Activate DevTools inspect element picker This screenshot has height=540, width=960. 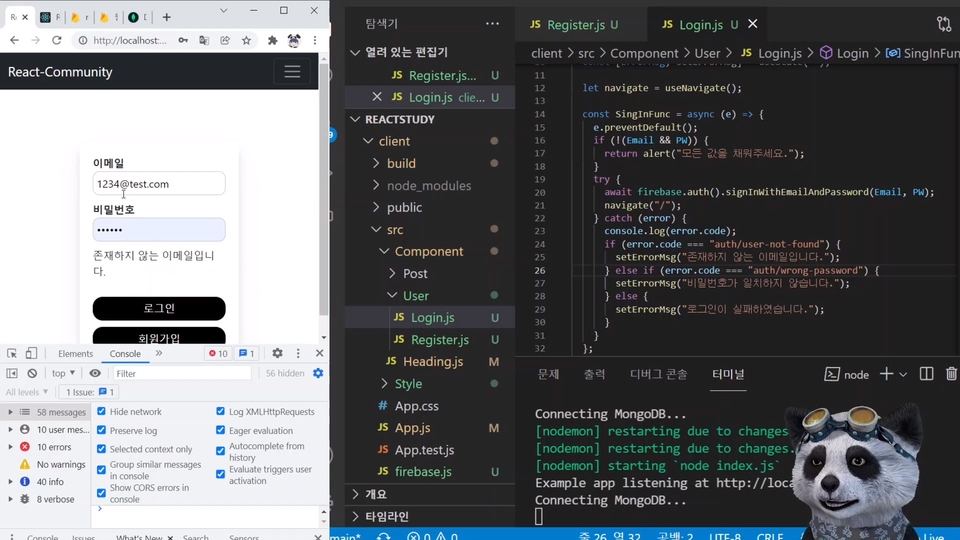pos(12,353)
